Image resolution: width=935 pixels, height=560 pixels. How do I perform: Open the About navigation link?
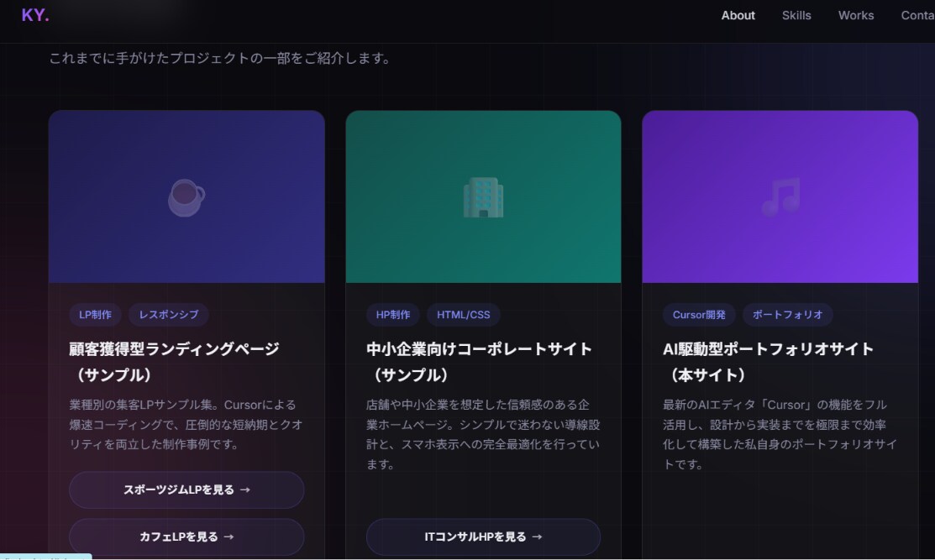(x=738, y=15)
